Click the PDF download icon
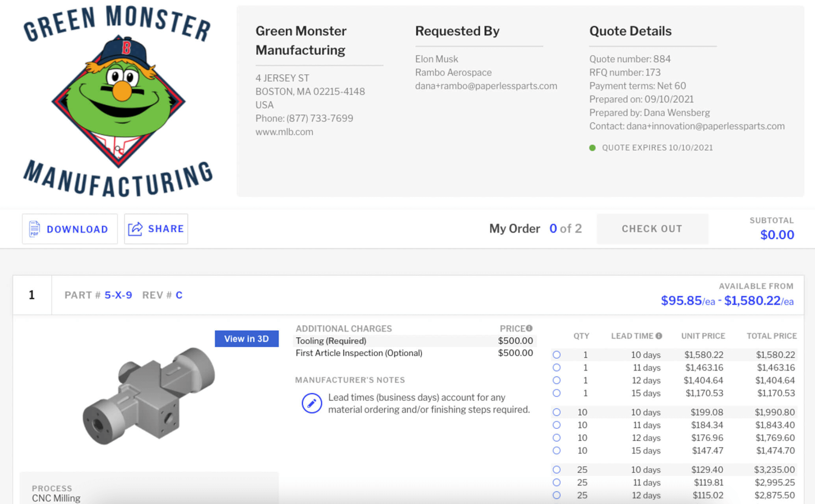 [x=34, y=228]
